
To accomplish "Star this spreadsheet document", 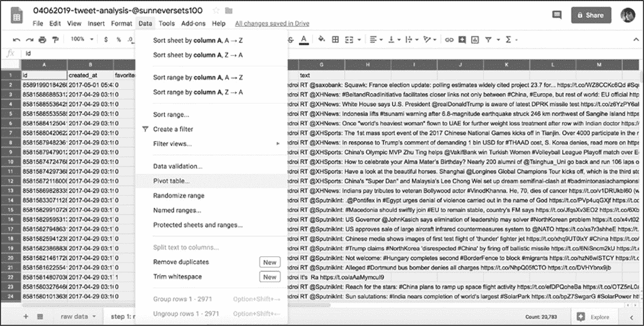I will click(x=216, y=11).
